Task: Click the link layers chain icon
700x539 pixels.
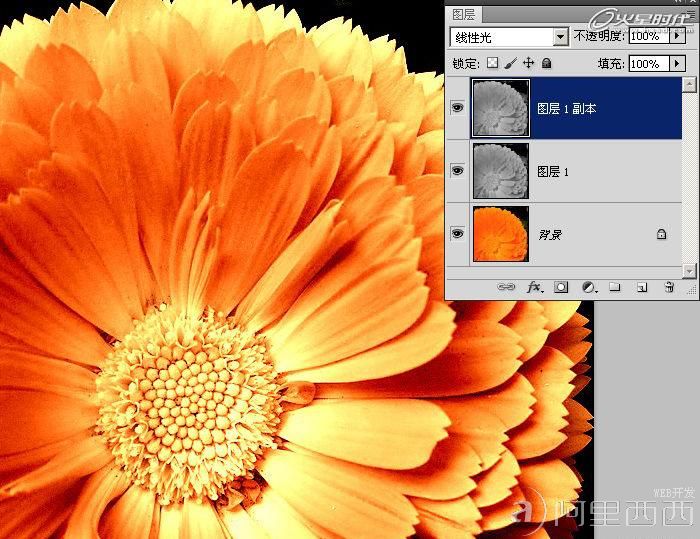Action: click(x=506, y=287)
